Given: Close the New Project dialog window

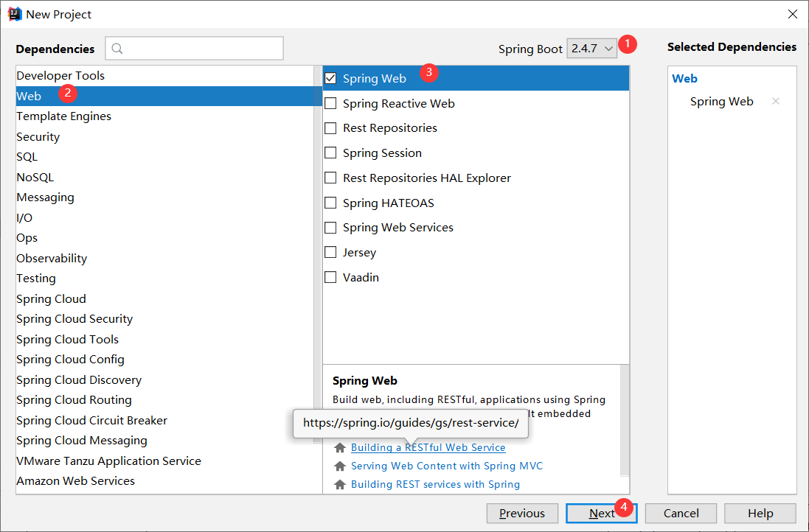Looking at the screenshot, I should point(792,14).
